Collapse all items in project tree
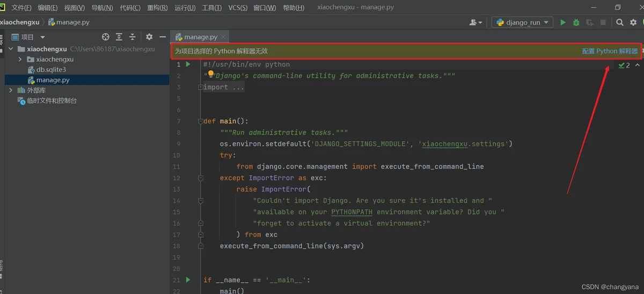Image resolution: width=644 pixels, height=294 pixels. [133, 37]
